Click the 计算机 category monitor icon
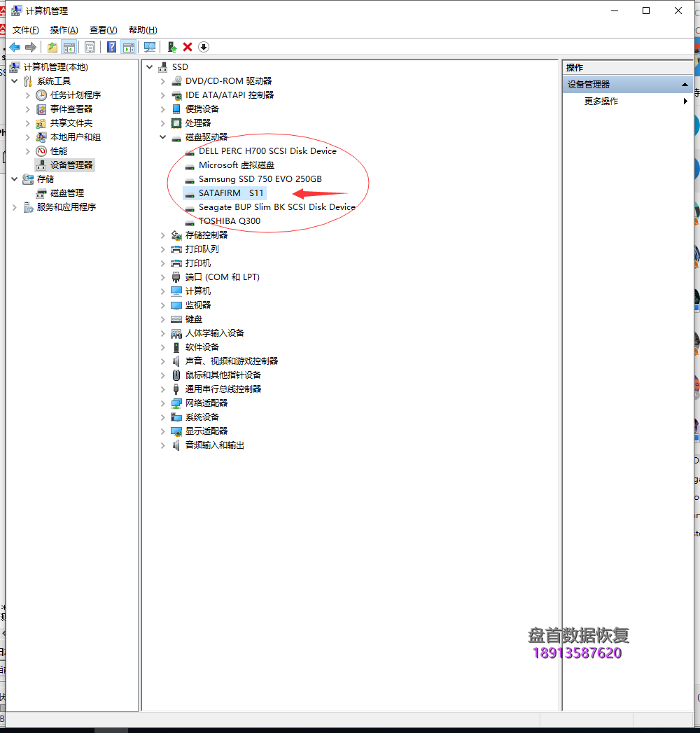Screen dimensions: 700x733 click(176, 291)
